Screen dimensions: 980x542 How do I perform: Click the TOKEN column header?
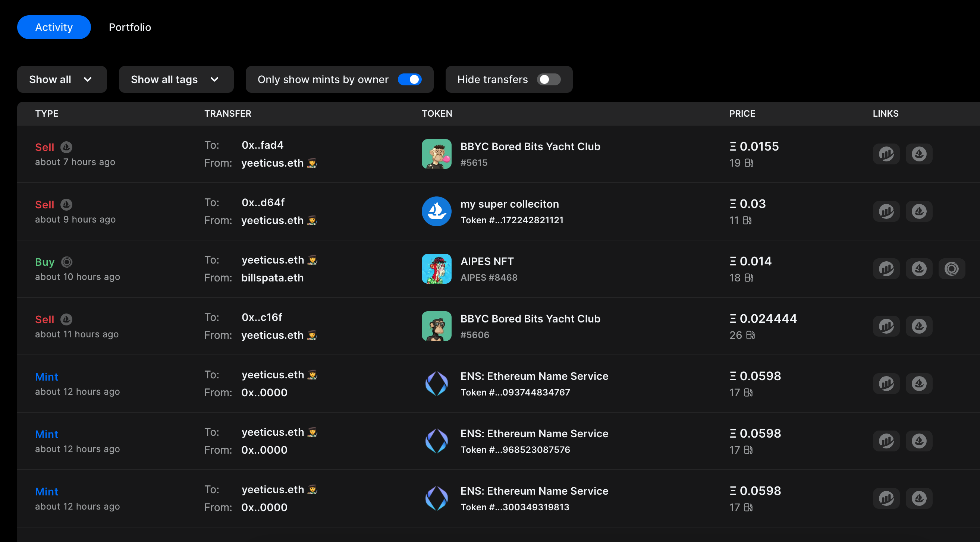click(x=437, y=114)
